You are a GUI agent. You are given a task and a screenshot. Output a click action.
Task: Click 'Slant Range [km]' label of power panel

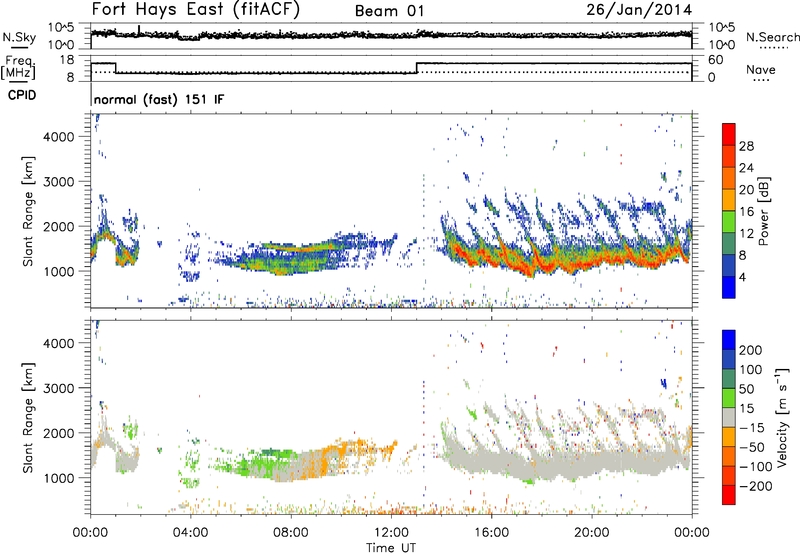click(28, 211)
